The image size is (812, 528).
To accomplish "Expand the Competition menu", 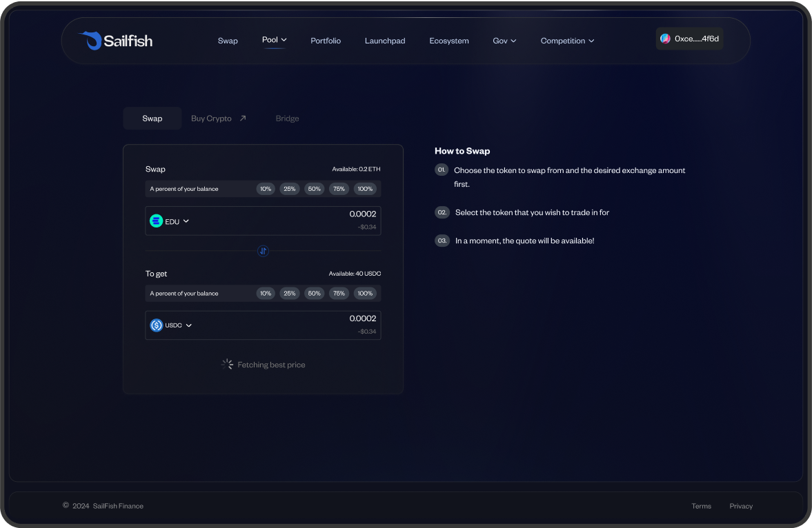I will point(567,41).
